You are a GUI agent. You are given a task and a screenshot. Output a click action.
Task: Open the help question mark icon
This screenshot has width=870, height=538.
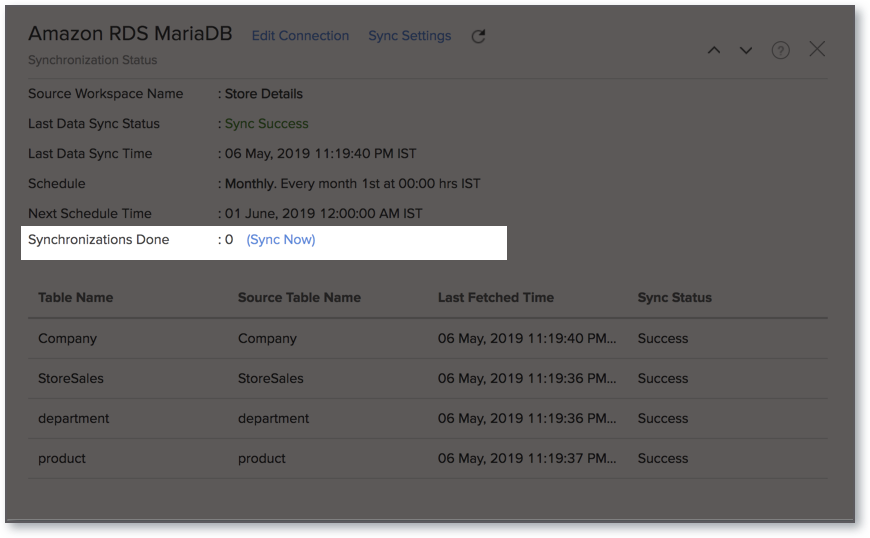pyautogui.click(x=781, y=50)
